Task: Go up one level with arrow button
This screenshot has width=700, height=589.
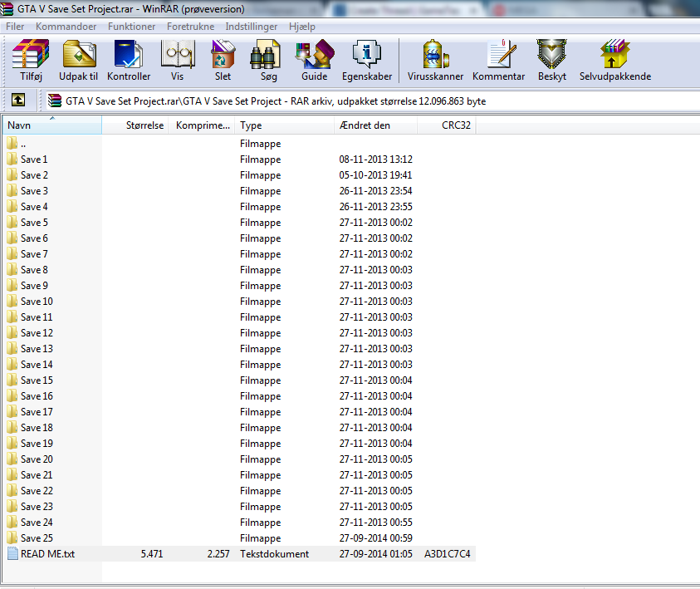Action: tap(18, 100)
